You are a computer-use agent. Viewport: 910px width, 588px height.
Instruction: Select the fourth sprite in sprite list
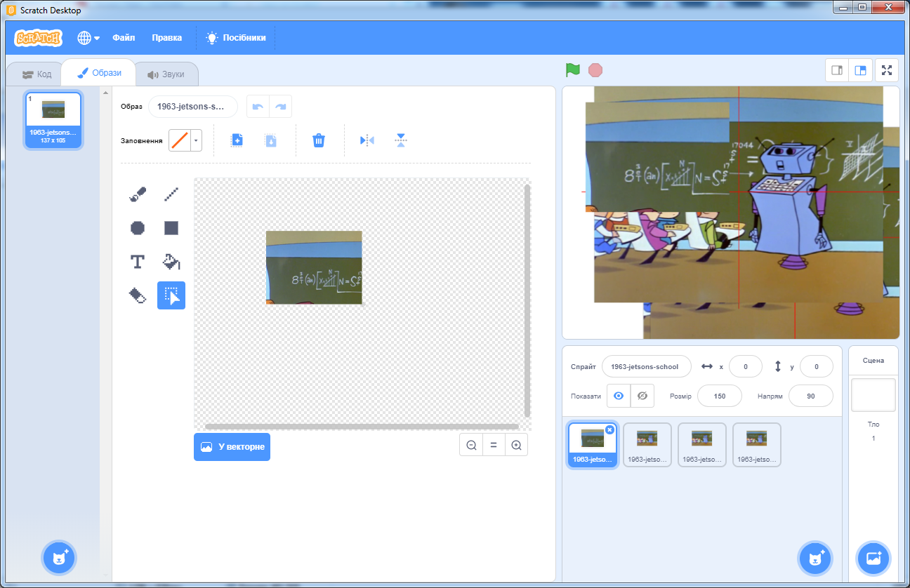tap(757, 445)
